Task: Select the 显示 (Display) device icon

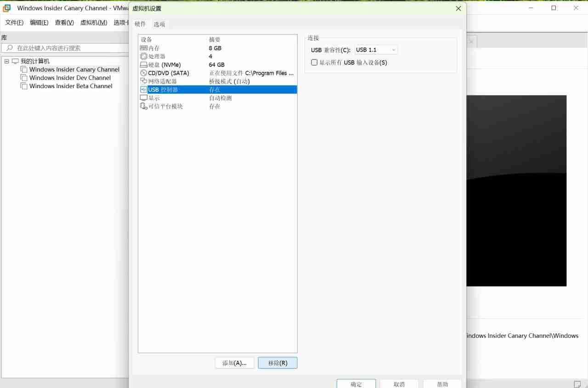Action: pos(144,97)
